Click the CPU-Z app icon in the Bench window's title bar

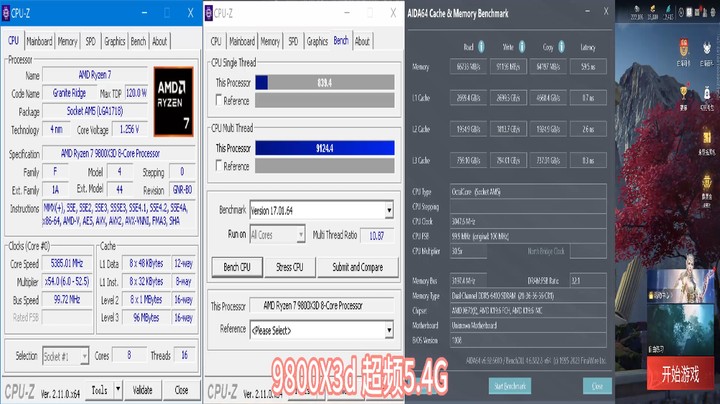coord(208,13)
